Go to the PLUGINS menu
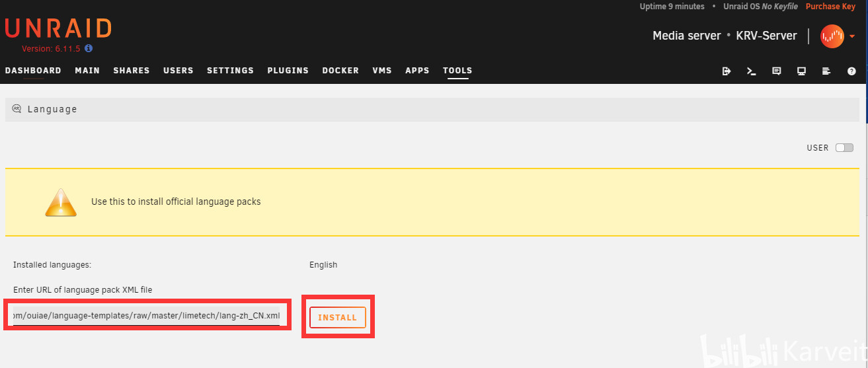This screenshot has width=868, height=368. [x=288, y=71]
